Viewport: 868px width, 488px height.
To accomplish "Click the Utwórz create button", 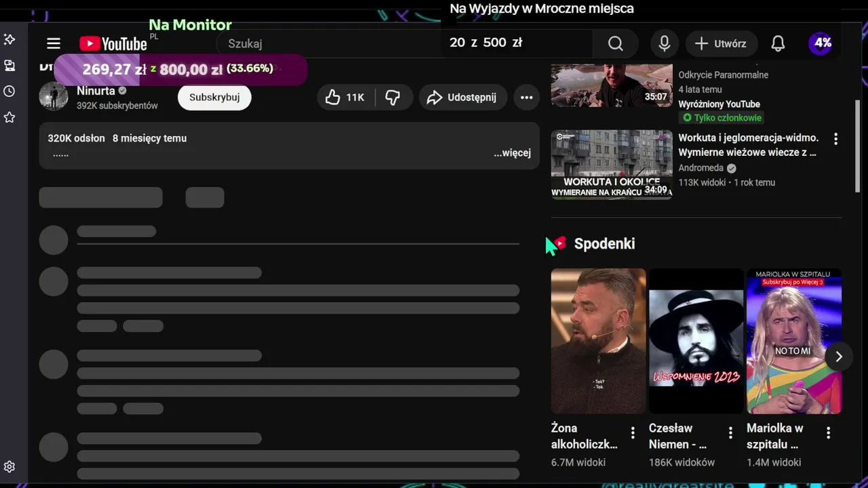I will click(x=720, y=43).
